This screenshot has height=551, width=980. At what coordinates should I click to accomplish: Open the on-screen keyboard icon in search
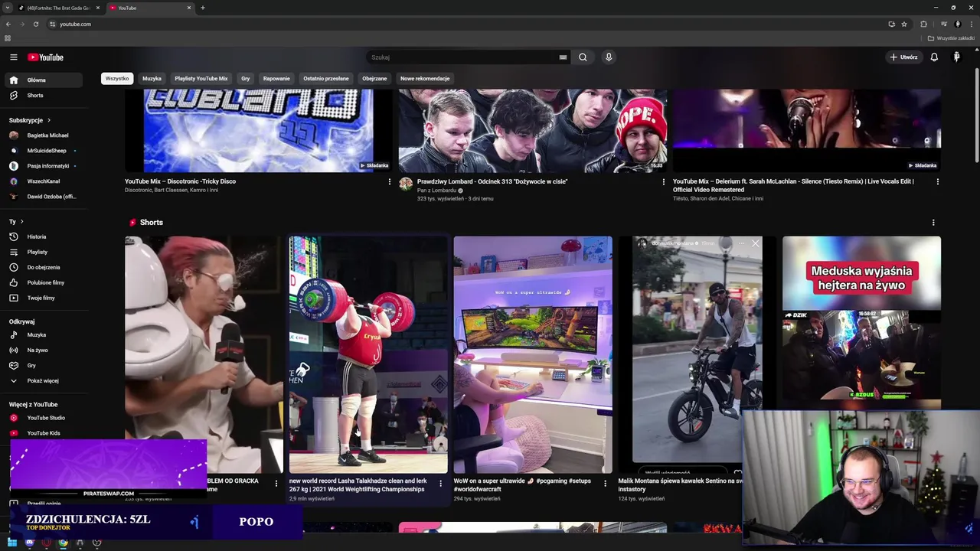point(563,57)
